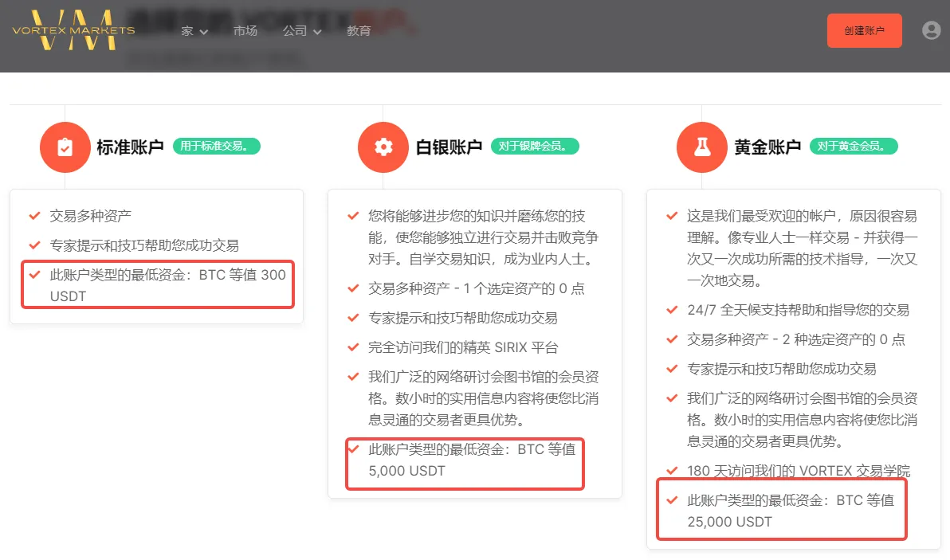Click the checkmark beside 25,000 USDT line

tap(672, 500)
